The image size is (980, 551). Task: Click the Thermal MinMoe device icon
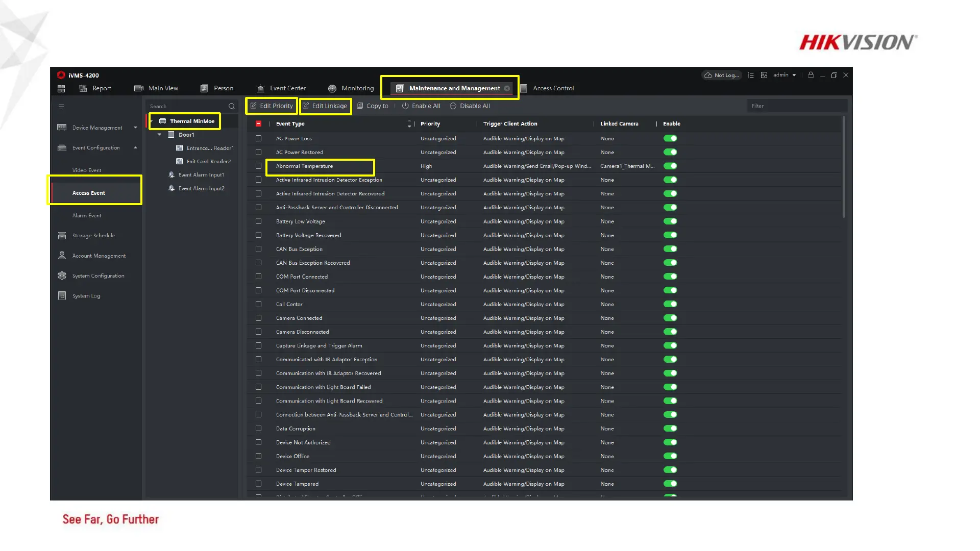click(x=162, y=121)
